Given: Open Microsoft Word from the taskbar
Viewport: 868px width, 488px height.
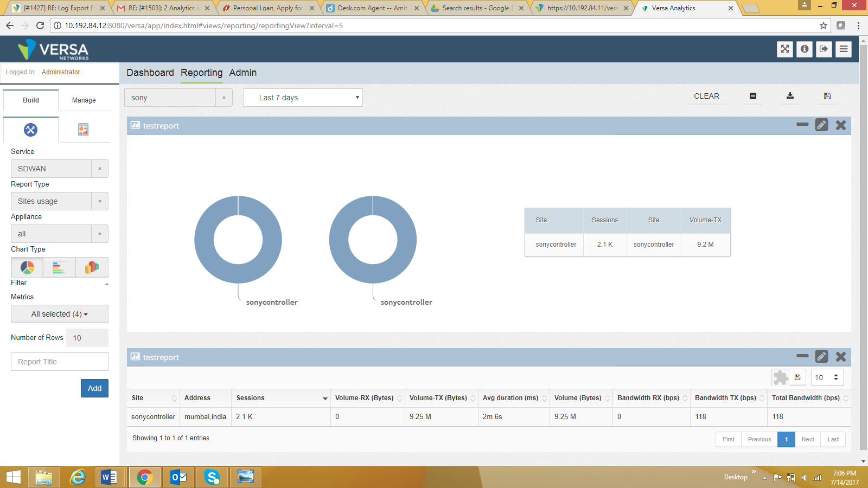Looking at the screenshot, I should [x=110, y=477].
